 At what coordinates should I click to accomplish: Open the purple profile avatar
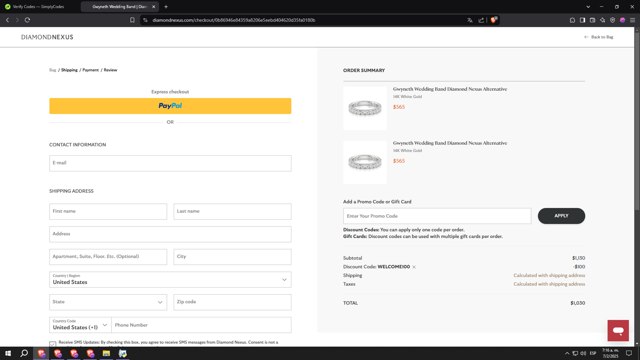click(622, 20)
